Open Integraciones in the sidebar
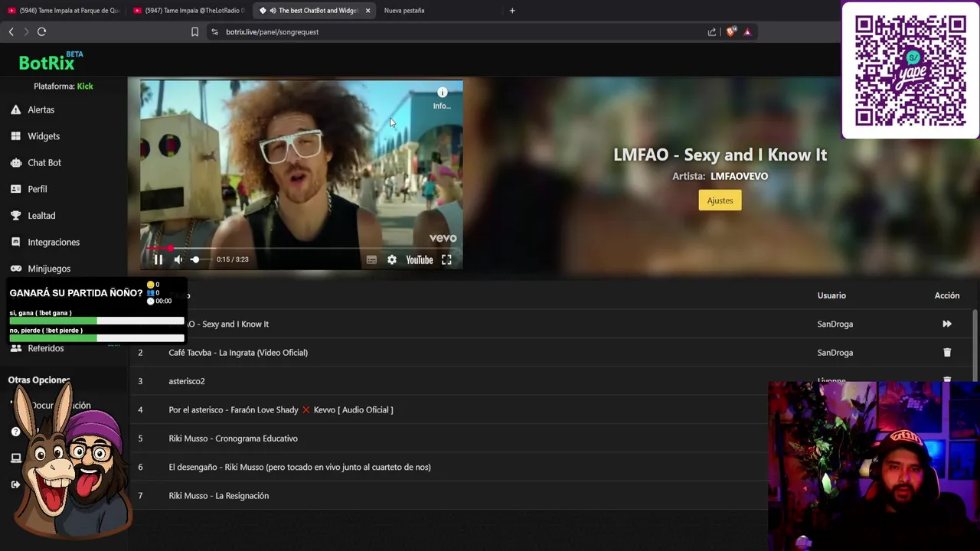The image size is (980, 551). pos(53,242)
